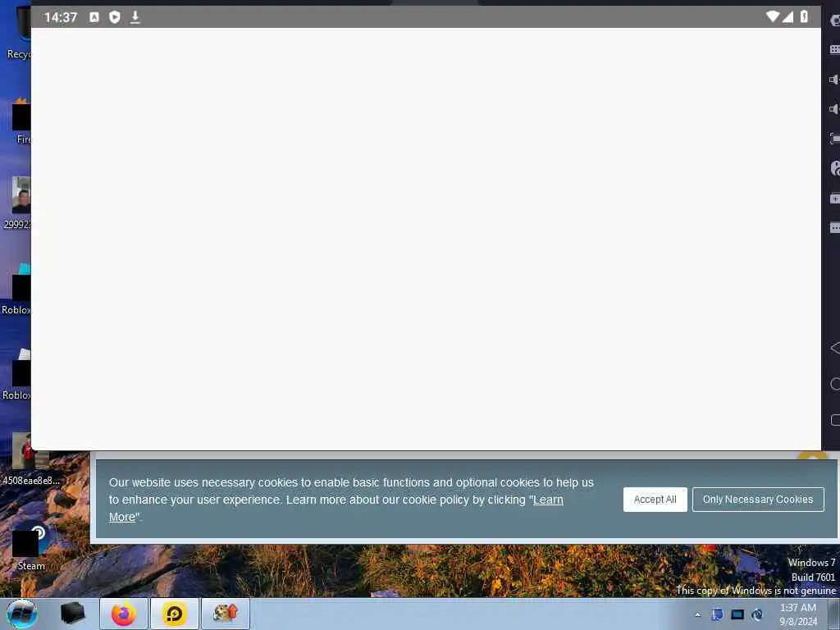Tap the download icon in Android status bar
This screenshot has width=840, height=630.
tap(135, 17)
